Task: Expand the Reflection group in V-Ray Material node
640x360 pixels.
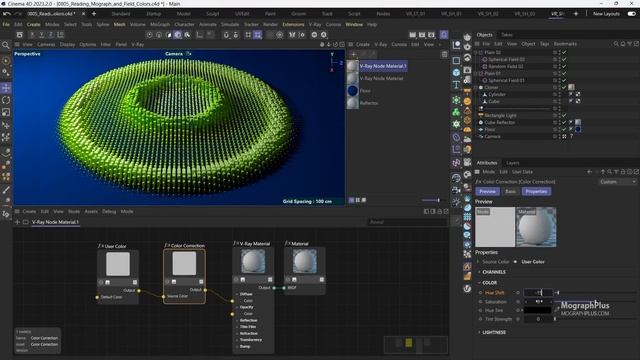Action: point(237,321)
